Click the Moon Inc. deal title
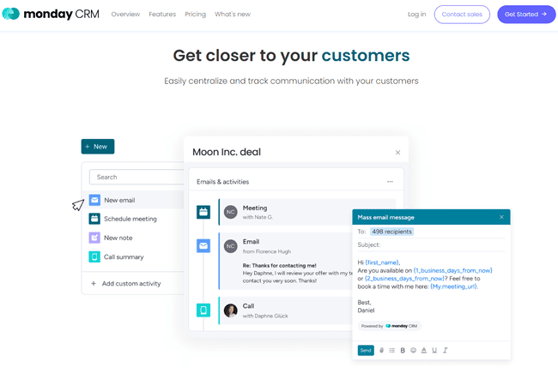 (x=227, y=152)
